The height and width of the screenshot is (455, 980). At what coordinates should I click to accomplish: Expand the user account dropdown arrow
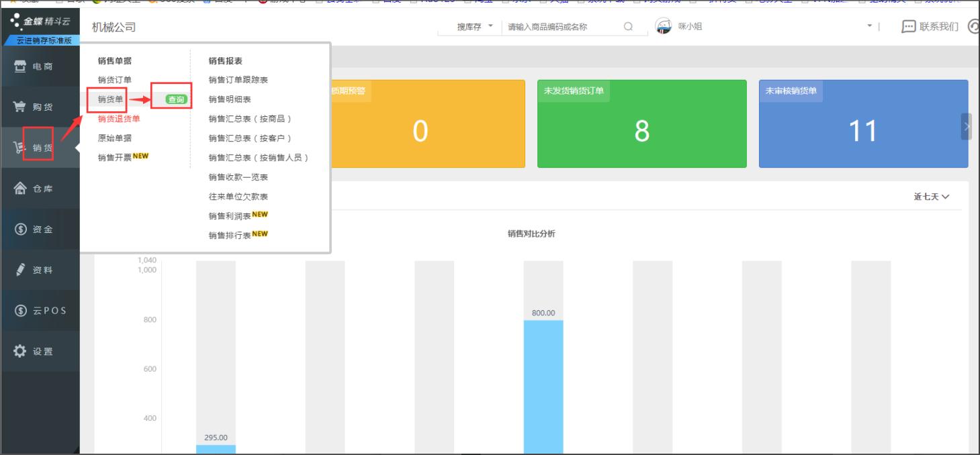[869, 26]
